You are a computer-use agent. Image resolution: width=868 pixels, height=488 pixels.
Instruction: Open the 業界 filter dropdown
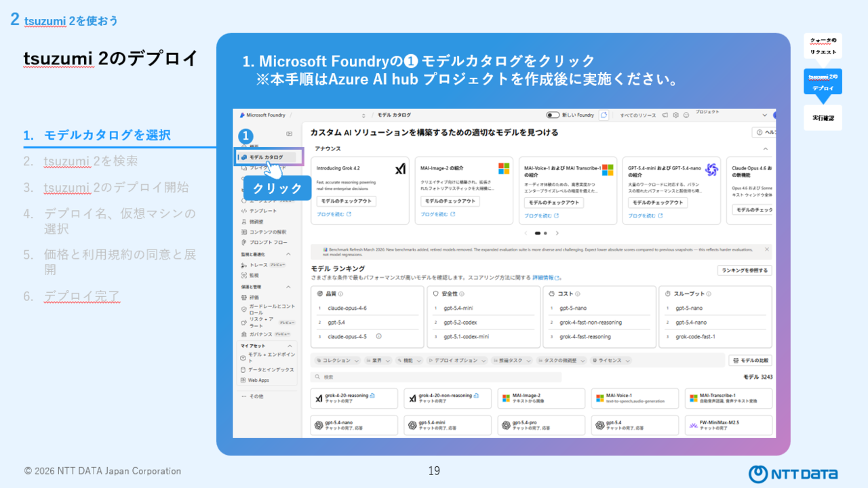click(378, 361)
